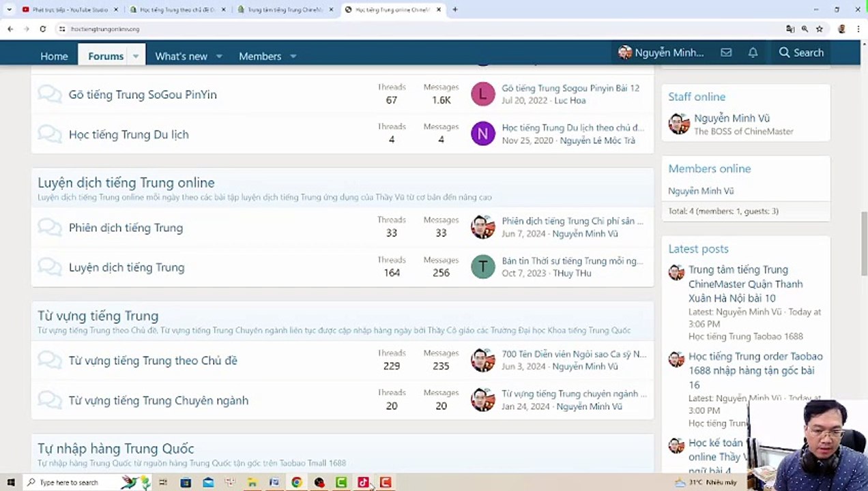Screen dimensions: 868x491
Task: Open Học tiếng Trung Du lịch forum
Action: pos(128,134)
